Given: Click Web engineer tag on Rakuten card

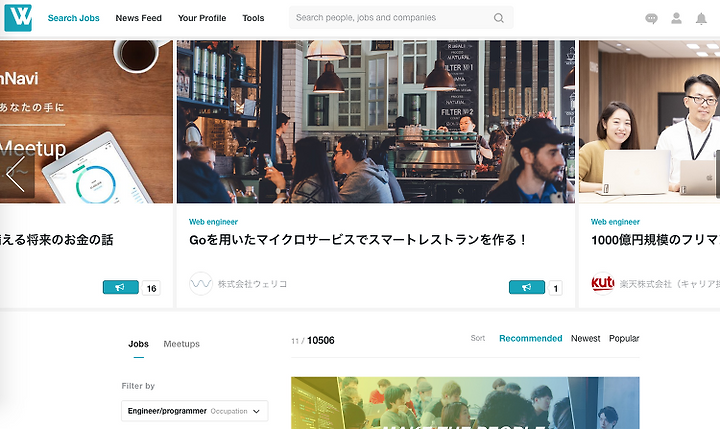Looking at the screenshot, I should pyautogui.click(x=615, y=222).
